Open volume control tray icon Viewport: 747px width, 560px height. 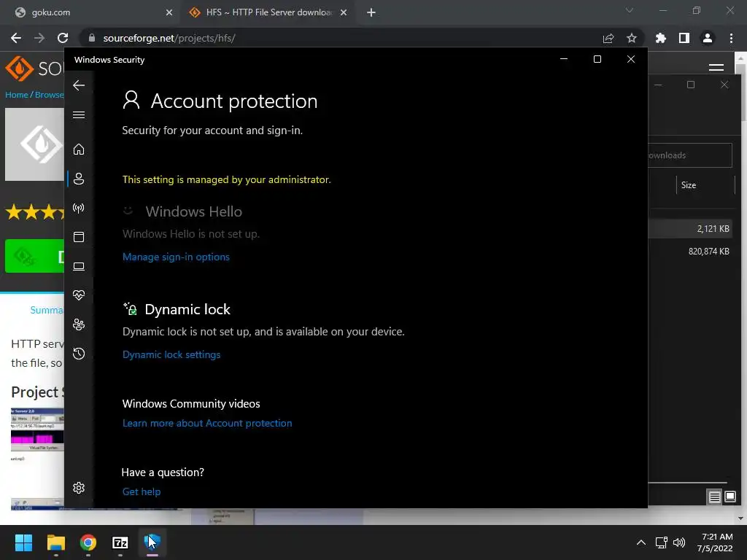[679, 542]
